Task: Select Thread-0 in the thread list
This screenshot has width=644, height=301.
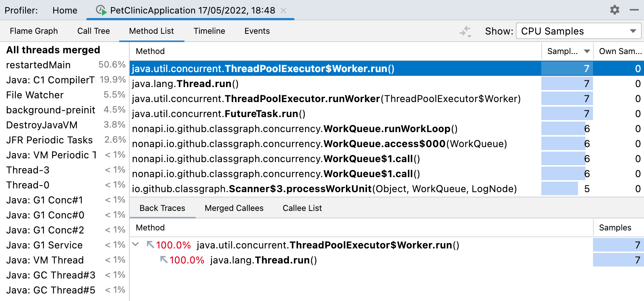Action: click(x=64, y=185)
